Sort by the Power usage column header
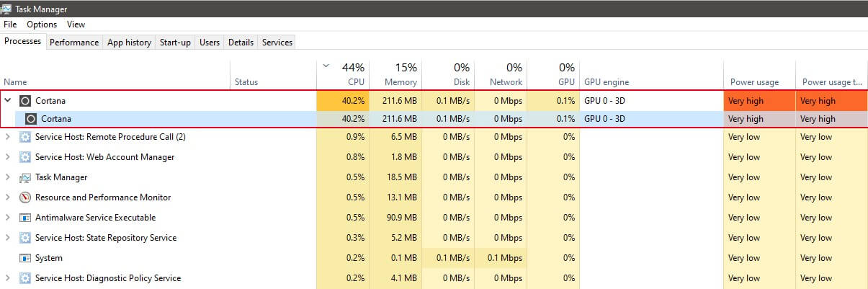 click(754, 82)
